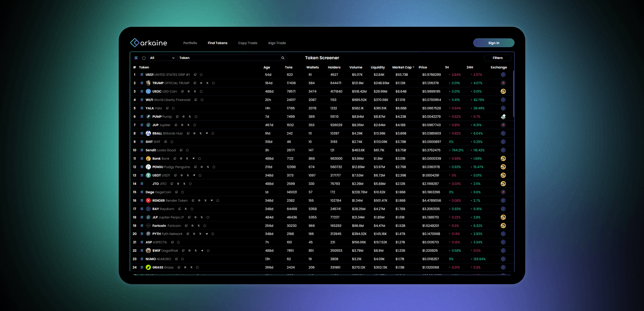Open the PYTH Telegram icon
644x311 pixels.
tap(207, 234)
